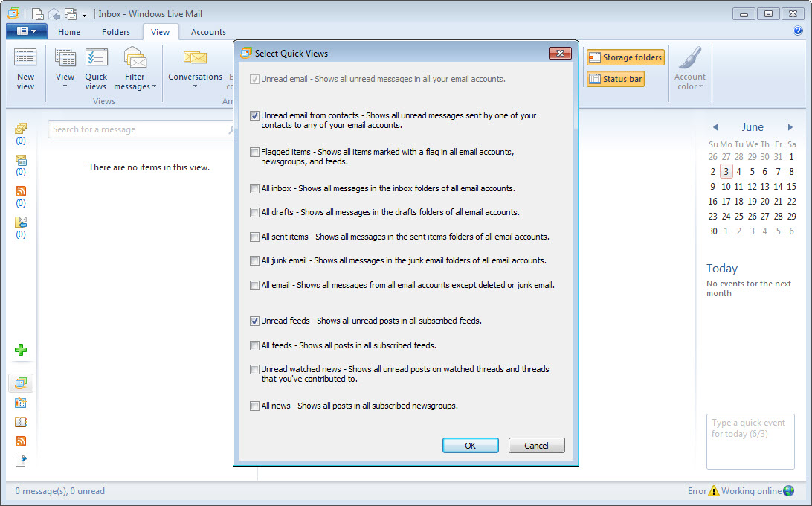Click the Quick views ribbon icon

(96, 68)
